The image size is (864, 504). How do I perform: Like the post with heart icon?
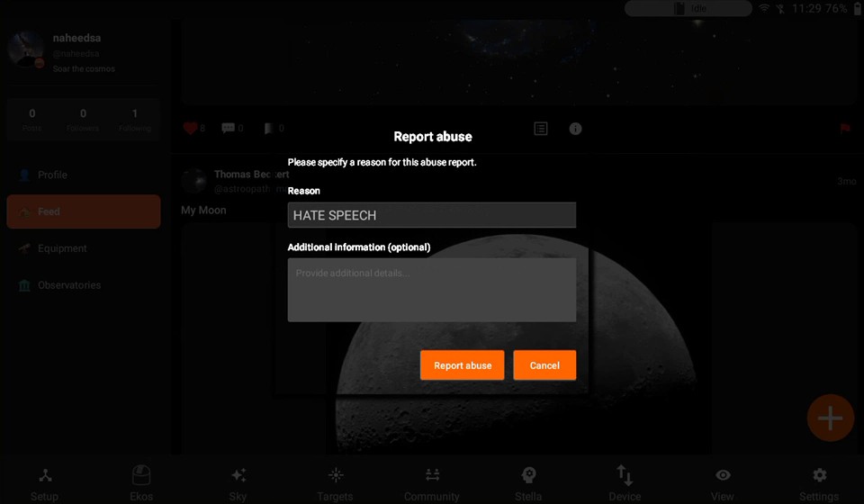pos(190,129)
